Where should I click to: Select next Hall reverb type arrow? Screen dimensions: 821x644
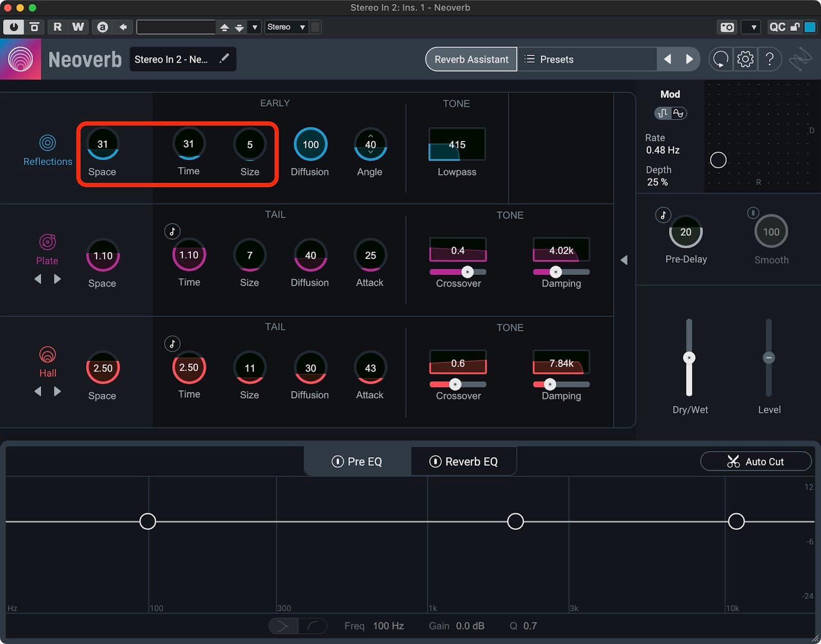click(57, 391)
